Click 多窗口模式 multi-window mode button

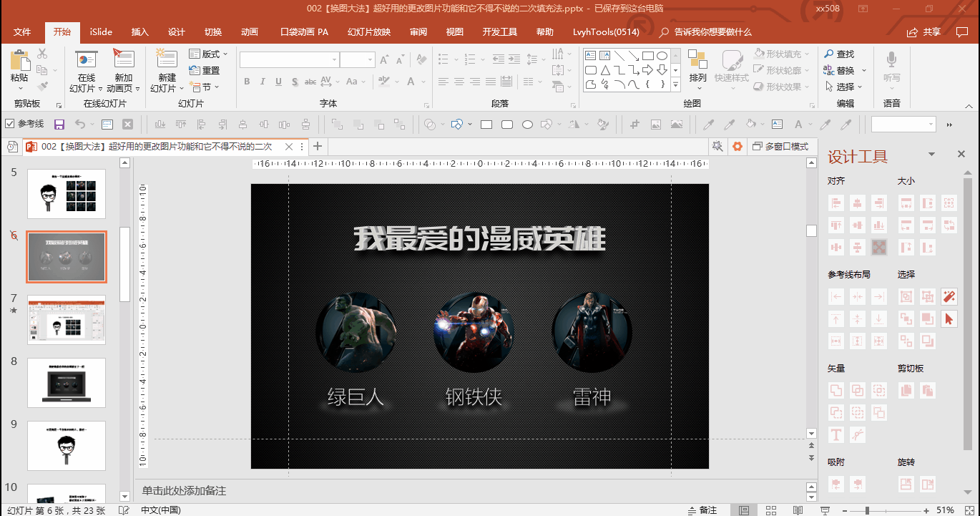[x=780, y=146]
